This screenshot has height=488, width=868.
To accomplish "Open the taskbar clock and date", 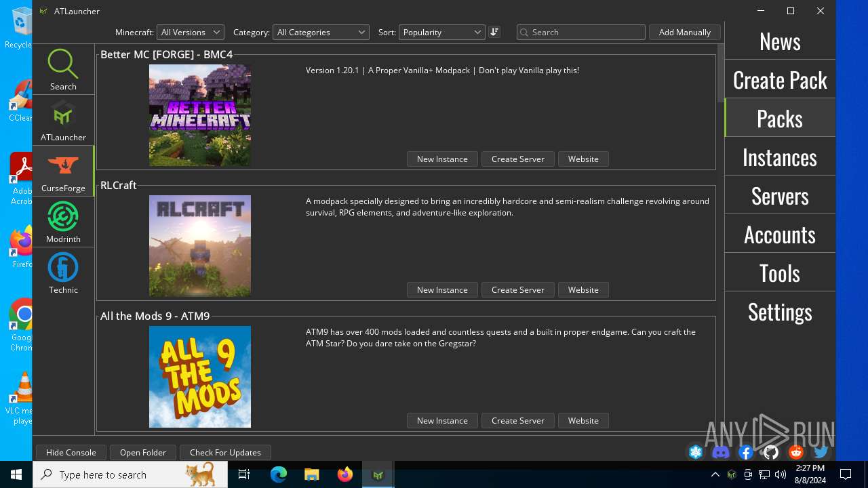I will pos(810,474).
